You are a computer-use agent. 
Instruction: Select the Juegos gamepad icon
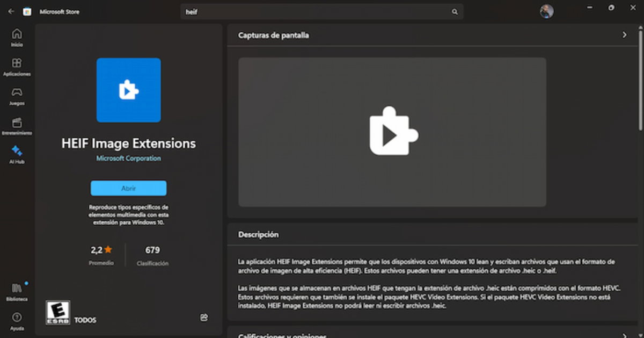tap(17, 92)
